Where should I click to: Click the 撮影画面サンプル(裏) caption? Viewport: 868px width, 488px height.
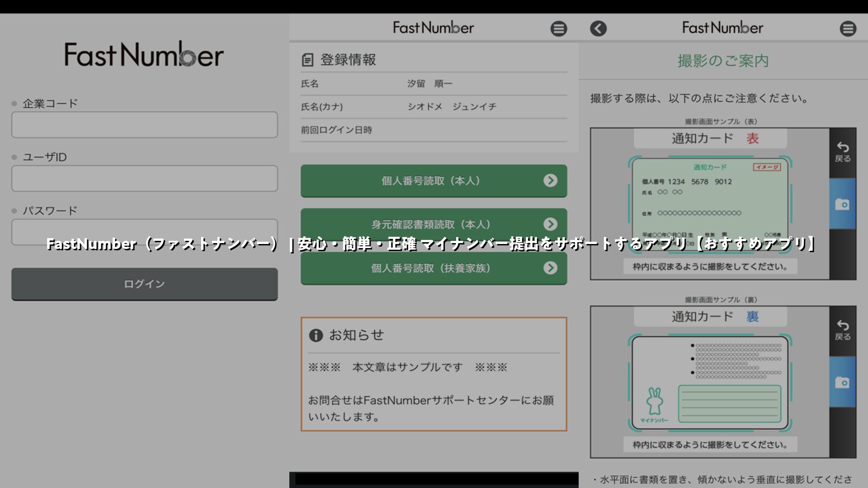coord(721,300)
